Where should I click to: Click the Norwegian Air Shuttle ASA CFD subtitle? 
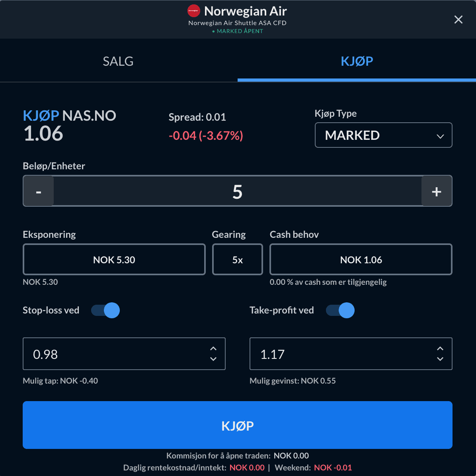237,23
